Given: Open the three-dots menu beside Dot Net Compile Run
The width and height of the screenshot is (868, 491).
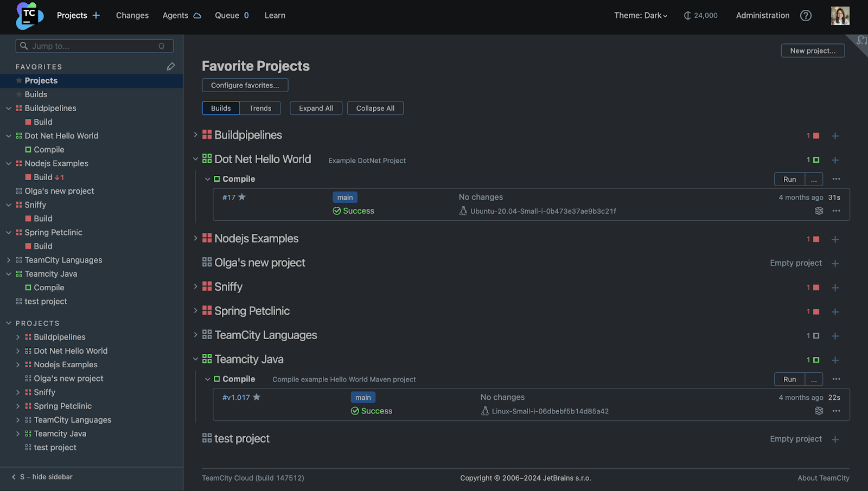Looking at the screenshot, I should (837, 179).
